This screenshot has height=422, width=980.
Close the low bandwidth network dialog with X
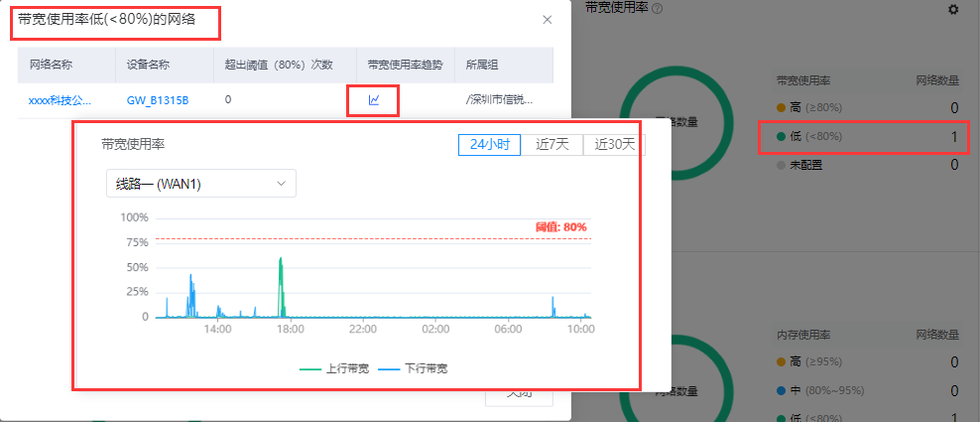547,20
